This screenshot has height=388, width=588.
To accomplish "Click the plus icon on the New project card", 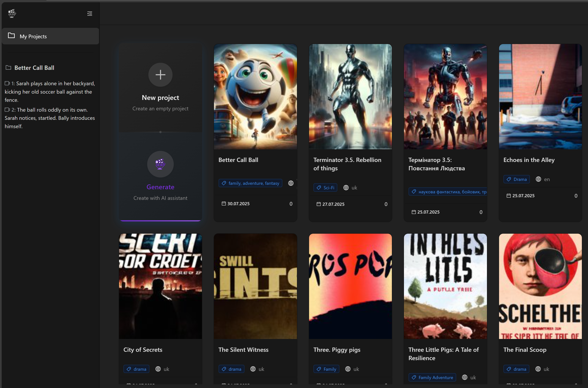I will click(x=160, y=75).
